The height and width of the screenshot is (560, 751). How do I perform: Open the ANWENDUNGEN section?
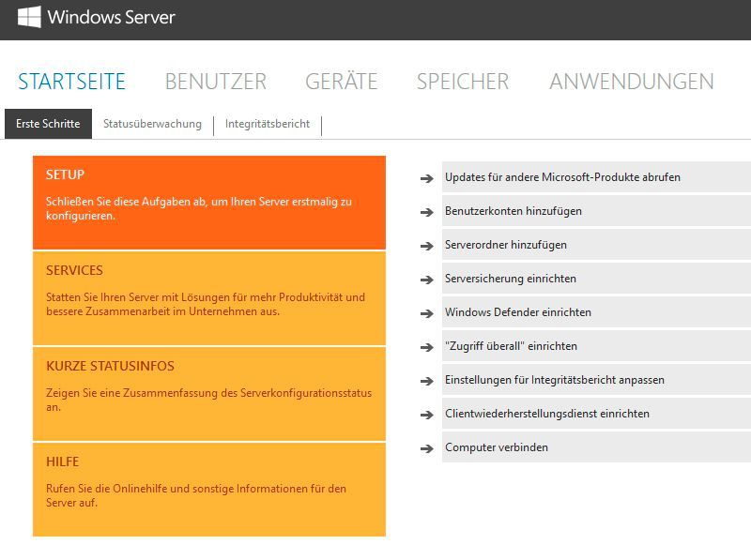point(633,82)
